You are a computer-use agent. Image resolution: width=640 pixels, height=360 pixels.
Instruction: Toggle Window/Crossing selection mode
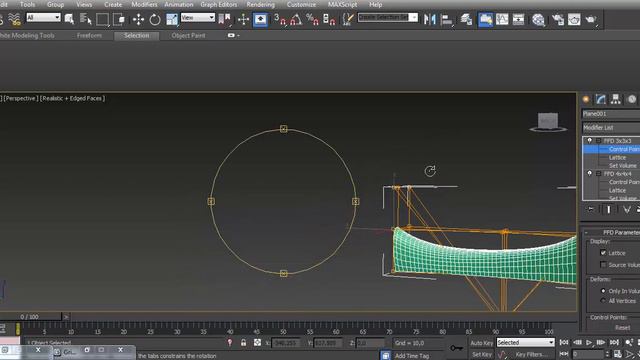[x=119, y=19]
